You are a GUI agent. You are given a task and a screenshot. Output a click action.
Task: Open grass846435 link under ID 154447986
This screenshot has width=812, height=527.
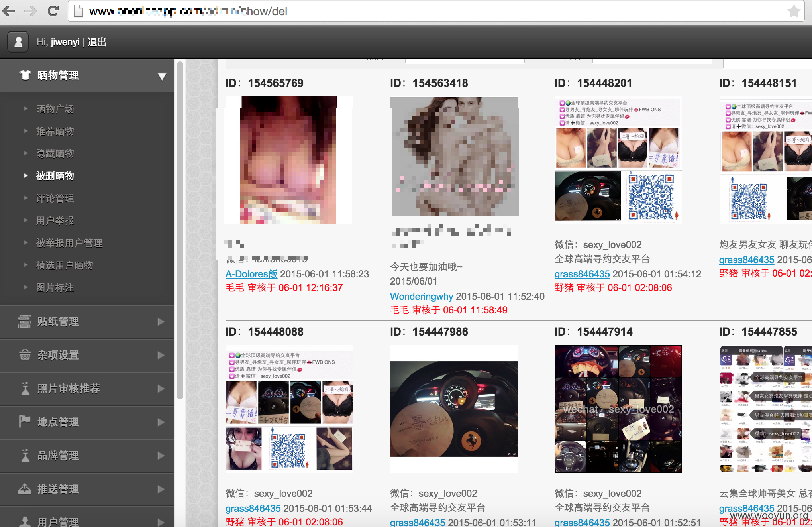(x=418, y=522)
